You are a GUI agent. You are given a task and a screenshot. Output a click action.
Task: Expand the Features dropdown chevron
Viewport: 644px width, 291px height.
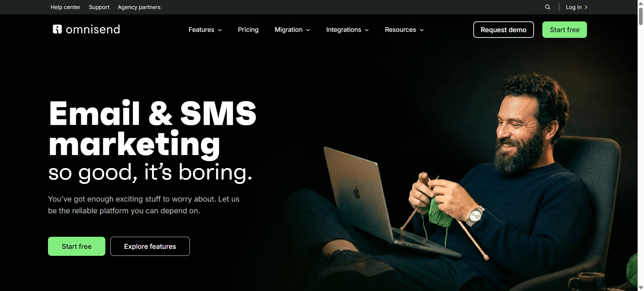click(x=220, y=30)
